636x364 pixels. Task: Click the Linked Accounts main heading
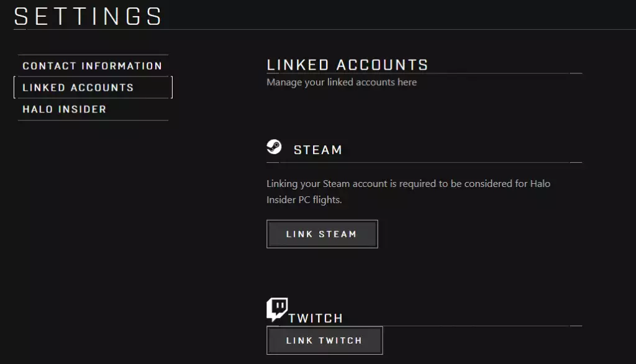click(x=347, y=65)
